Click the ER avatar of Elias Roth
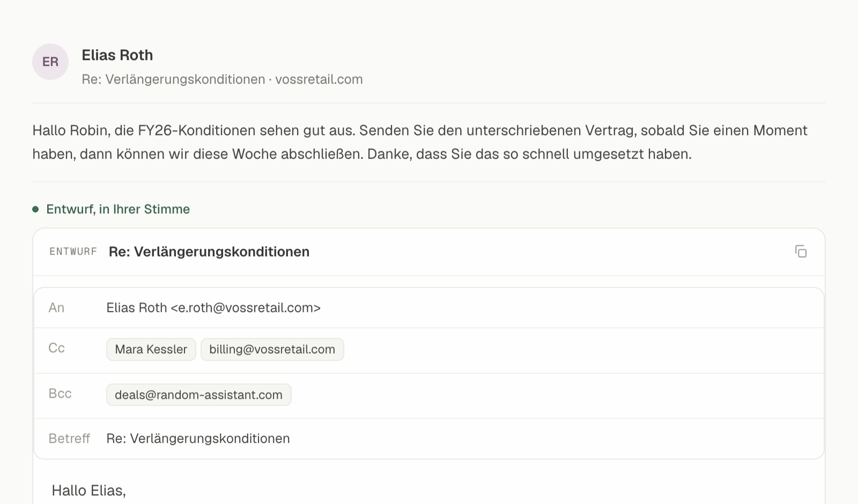858x504 pixels. tap(50, 62)
